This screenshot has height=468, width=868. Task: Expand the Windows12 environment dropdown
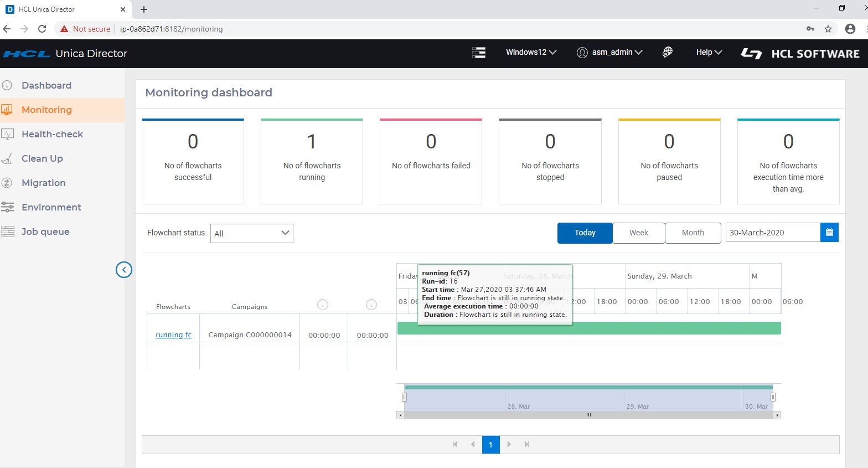click(x=531, y=52)
